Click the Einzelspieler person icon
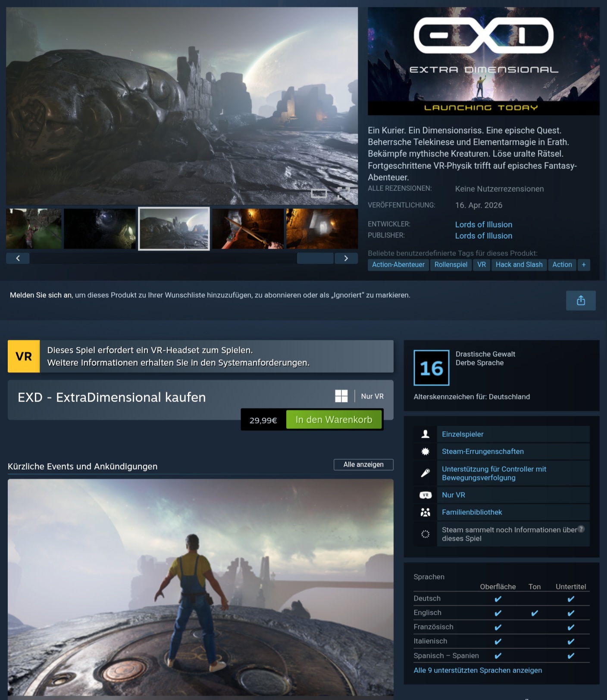This screenshot has width=607, height=700. tap(426, 434)
